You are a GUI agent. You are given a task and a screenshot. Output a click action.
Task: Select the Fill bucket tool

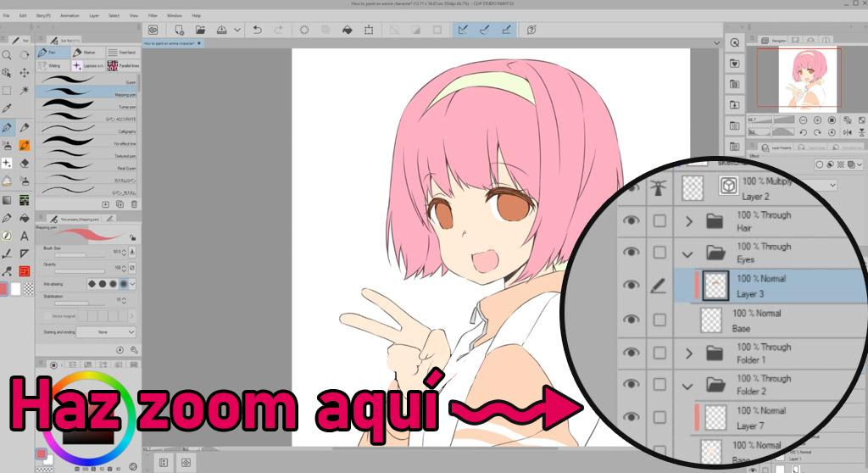click(x=25, y=218)
